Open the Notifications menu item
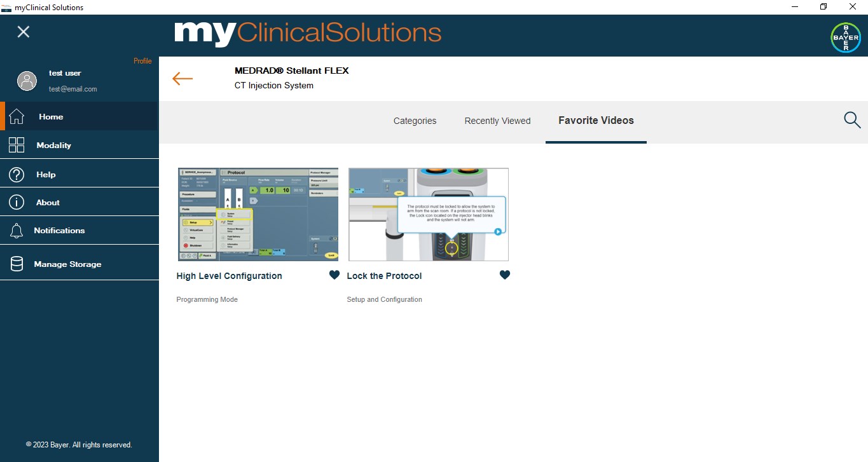Viewport: 868px width, 462px height. click(x=79, y=230)
